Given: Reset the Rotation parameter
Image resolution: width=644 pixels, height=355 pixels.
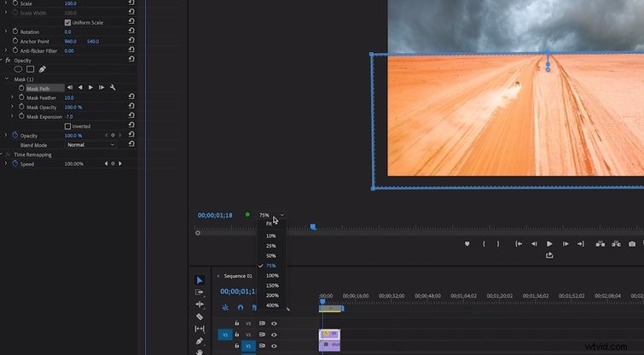Looking at the screenshot, I should 131,31.
